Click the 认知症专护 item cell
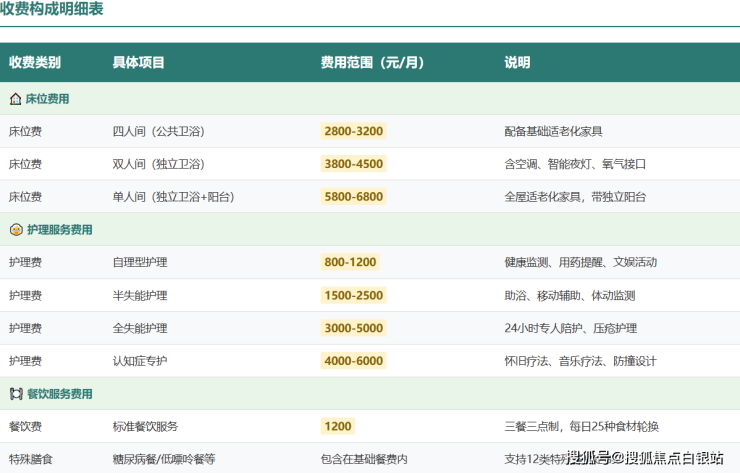Viewport: 740px width, 473px height. (x=140, y=361)
